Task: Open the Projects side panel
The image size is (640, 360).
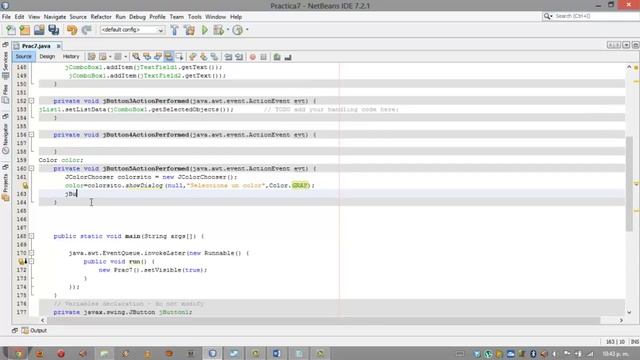Action: tap(5, 188)
